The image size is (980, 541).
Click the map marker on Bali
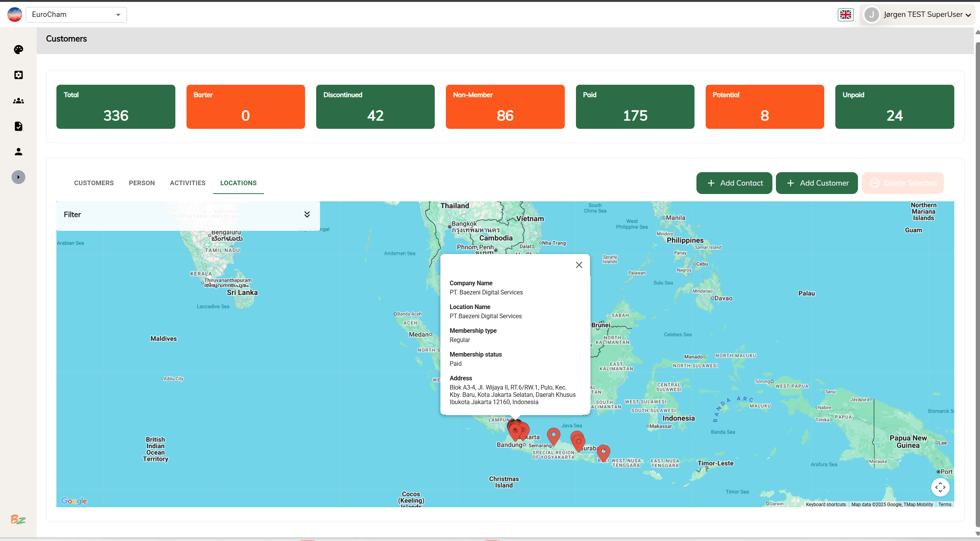[604, 453]
